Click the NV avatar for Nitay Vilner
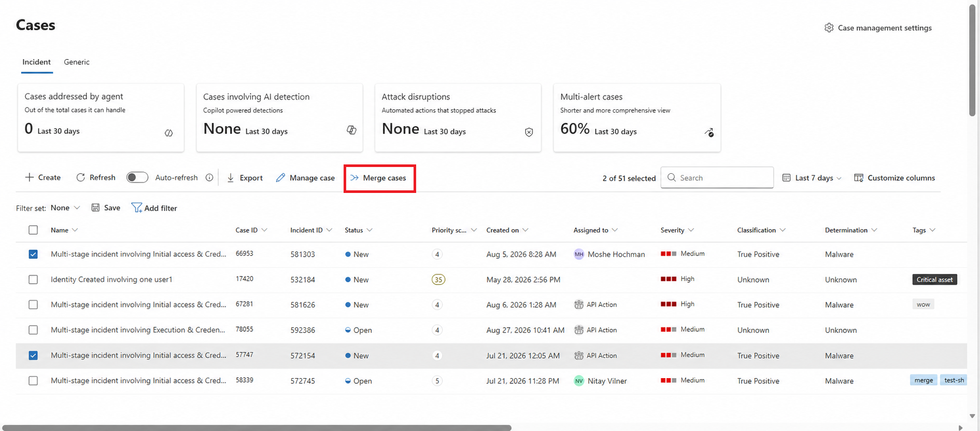The image size is (980, 431). [579, 381]
